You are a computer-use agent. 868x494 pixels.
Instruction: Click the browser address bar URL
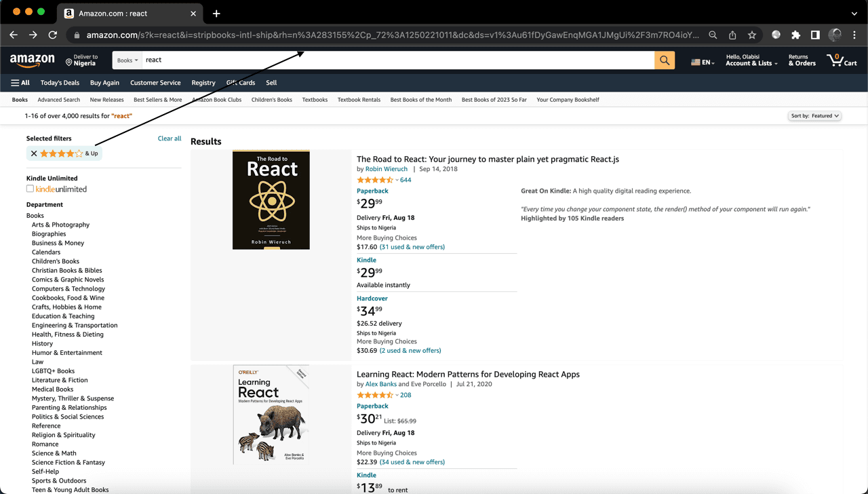pos(392,35)
